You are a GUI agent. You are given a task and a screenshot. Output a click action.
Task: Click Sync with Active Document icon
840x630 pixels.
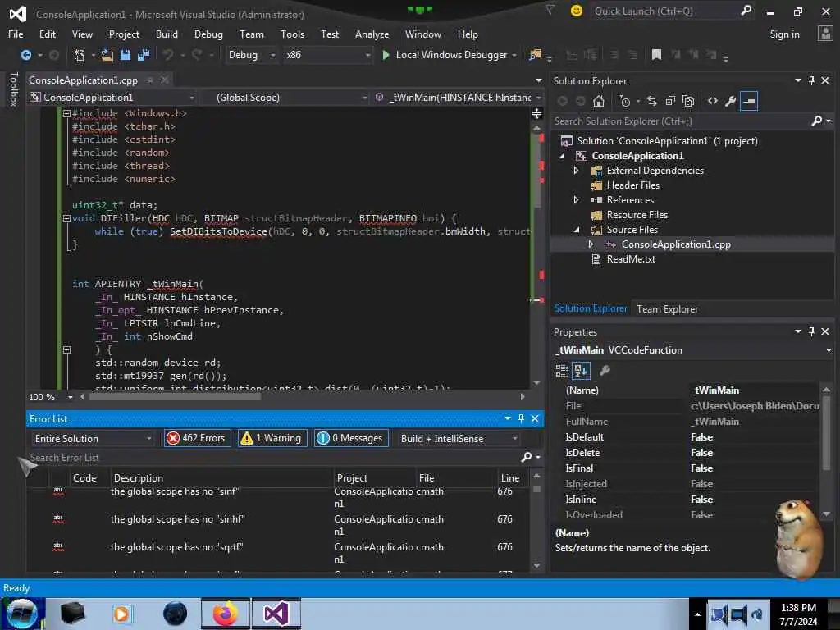pyautogui.click(x=651, y=101)
